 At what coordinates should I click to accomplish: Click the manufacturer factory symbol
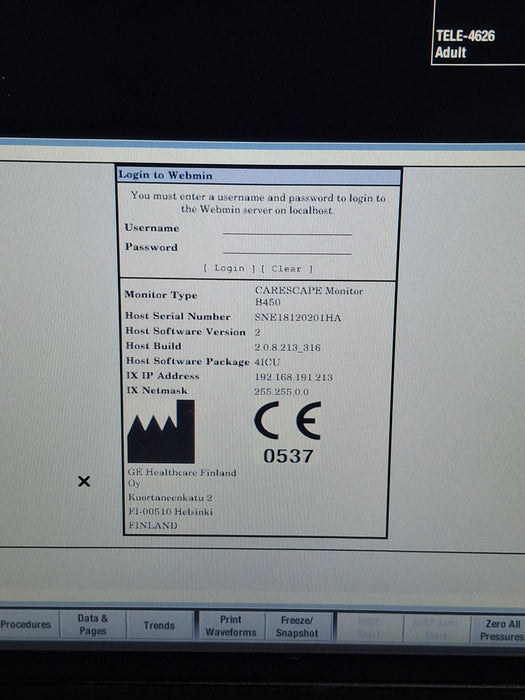tap(161, 431)
